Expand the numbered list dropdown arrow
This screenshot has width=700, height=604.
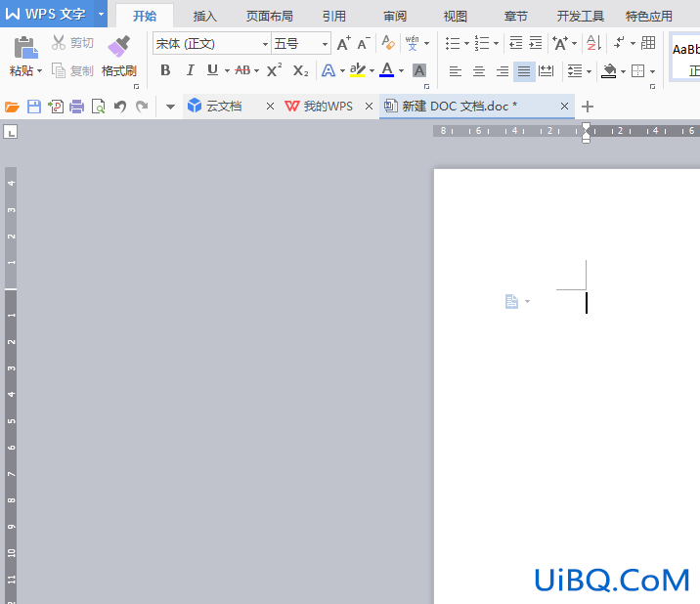click(x=496, y=43)
